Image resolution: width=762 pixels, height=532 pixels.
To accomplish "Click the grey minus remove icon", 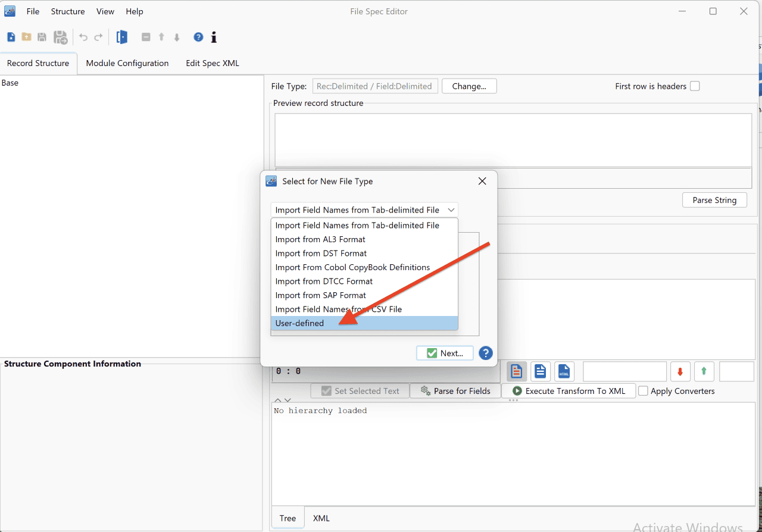I will click(x=146, y=37).
